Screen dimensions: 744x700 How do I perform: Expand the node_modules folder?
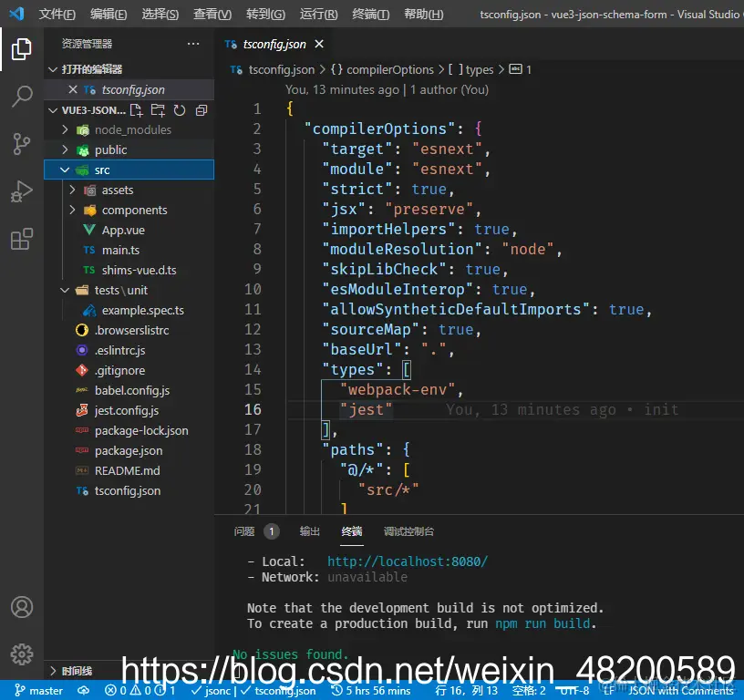(x=65, y=129)
